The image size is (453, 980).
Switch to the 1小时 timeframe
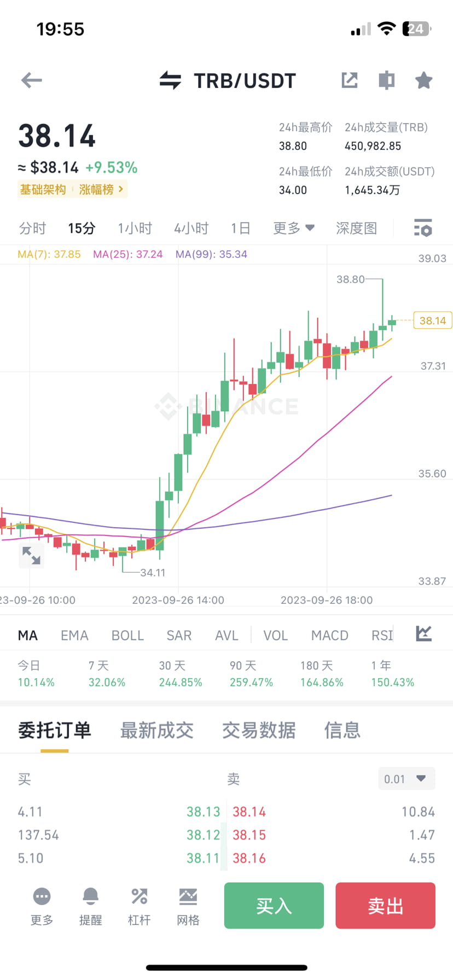coord(135,228)
